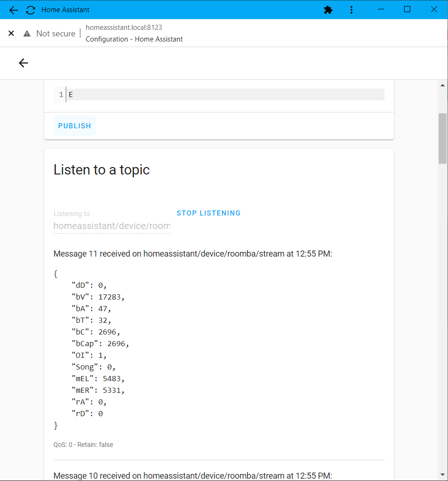This screenshot has width=448, height=481.
Task: Open the extensions puzzle icon
Action: point(328,10)
